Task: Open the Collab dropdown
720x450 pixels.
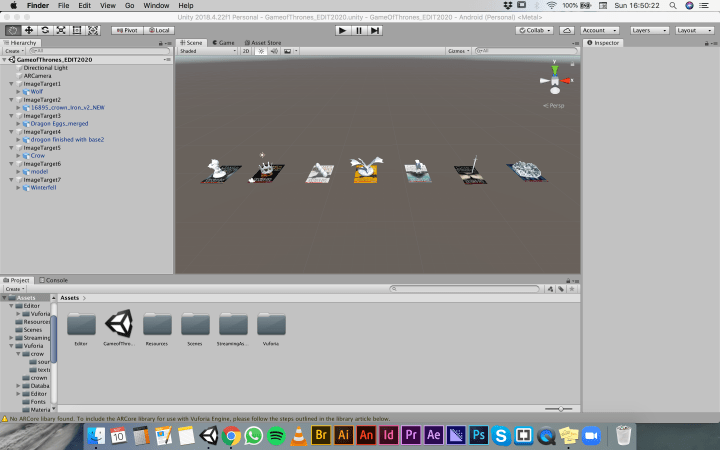Action: [x=534, y=30]
